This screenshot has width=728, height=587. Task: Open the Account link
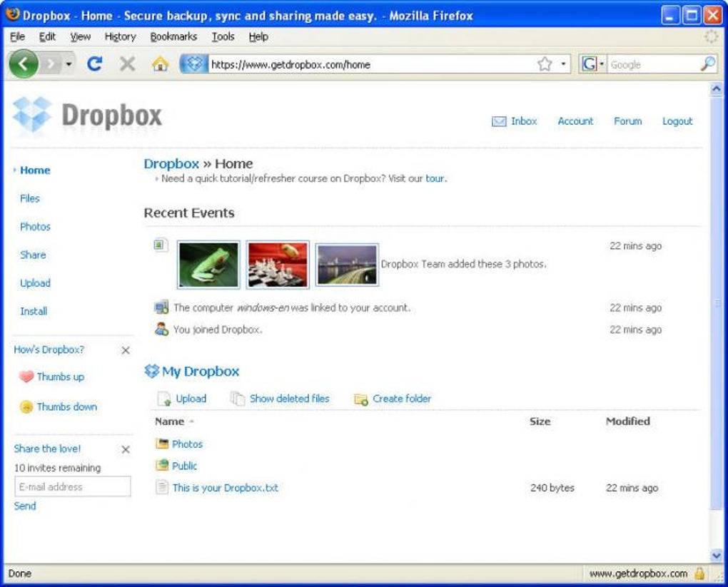point(575,121)
